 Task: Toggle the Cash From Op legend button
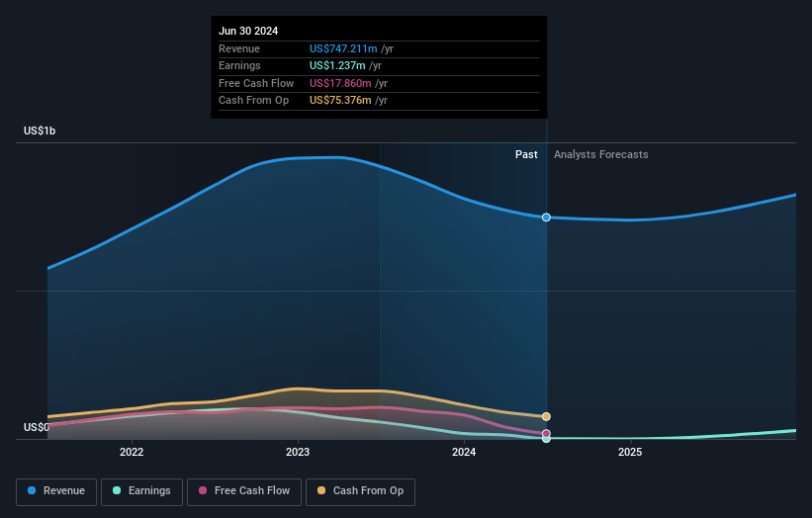(360, 491)
